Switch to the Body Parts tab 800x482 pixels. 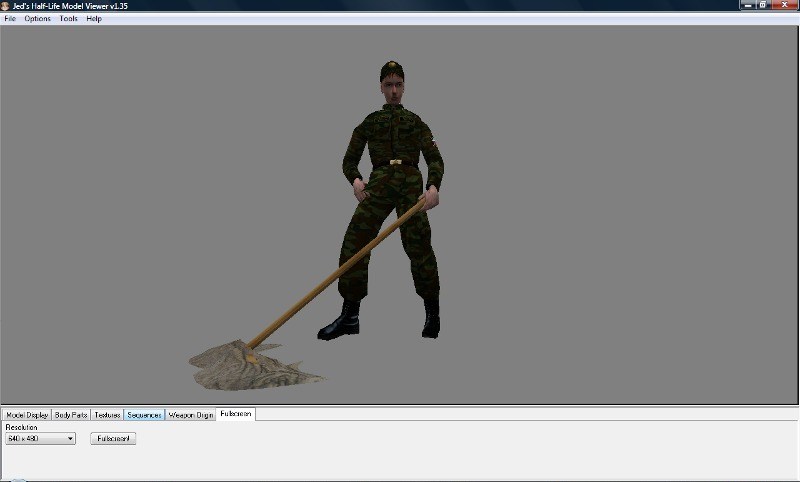71,415
